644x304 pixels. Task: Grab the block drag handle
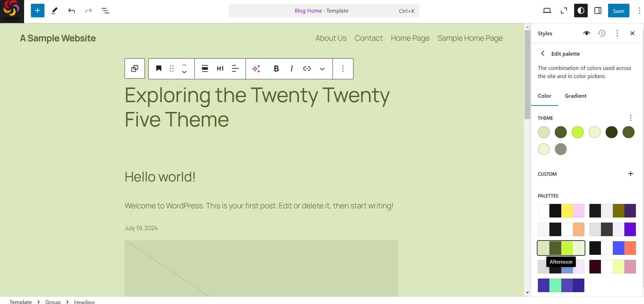172,69
